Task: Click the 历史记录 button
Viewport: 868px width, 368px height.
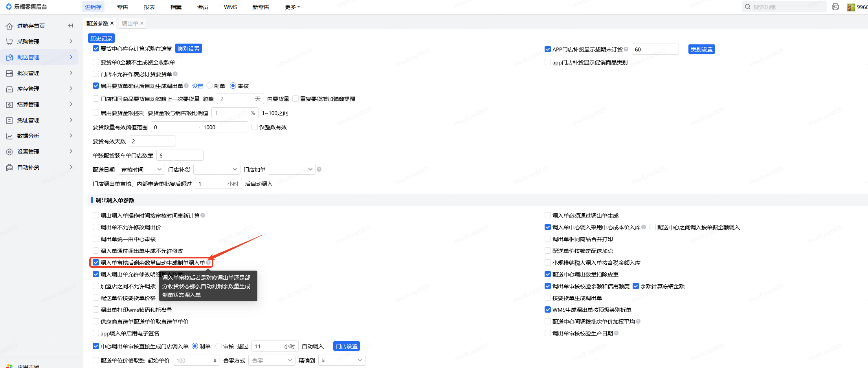Action: point(101,38)
